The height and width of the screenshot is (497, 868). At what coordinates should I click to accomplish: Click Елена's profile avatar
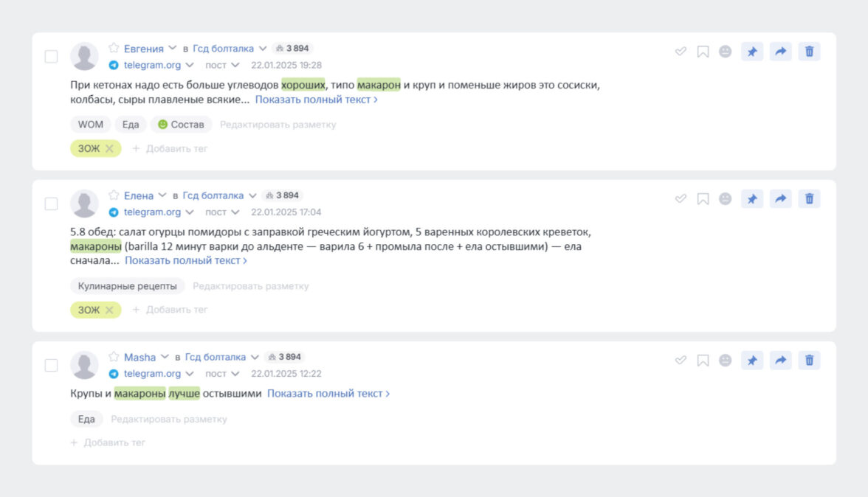pos(84,203)
